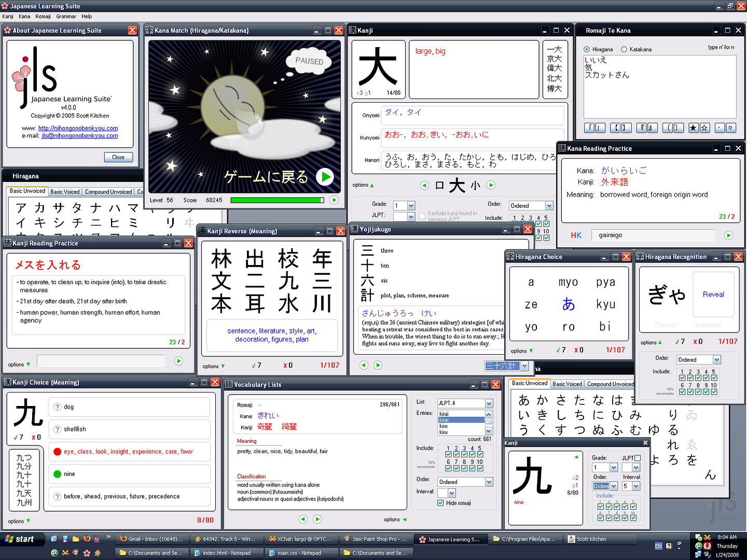Viewport: 747px width, 560px height.
Task: Select the Hiragana radio button
Action: [587, 49]
